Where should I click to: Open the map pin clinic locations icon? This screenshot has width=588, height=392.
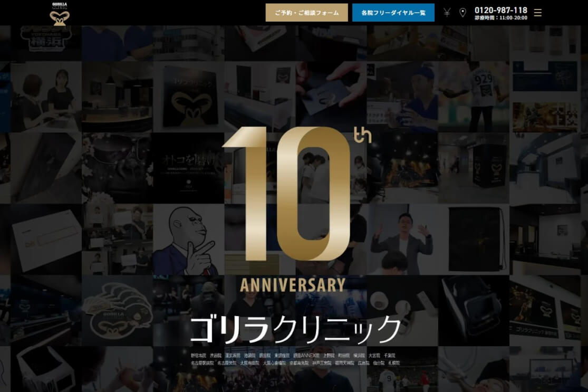[x=462, y=12]
